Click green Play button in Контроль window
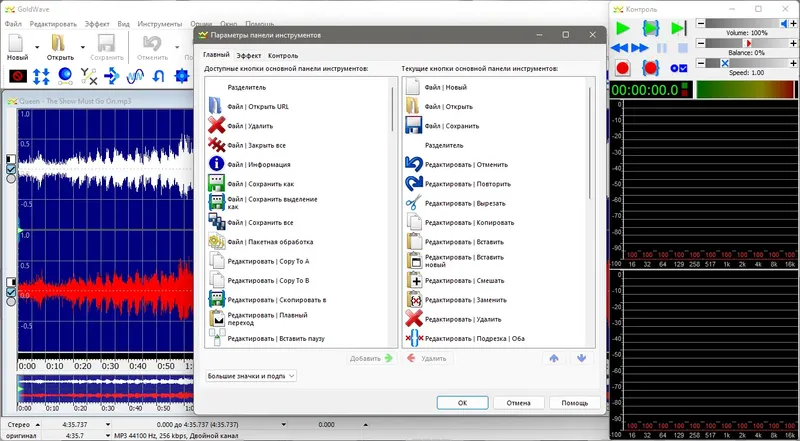800x441 pixels. point(622,28)
